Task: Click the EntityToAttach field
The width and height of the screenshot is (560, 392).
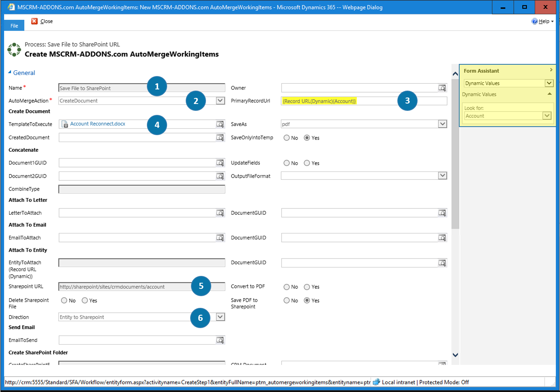Action: [x=142, y=263]
